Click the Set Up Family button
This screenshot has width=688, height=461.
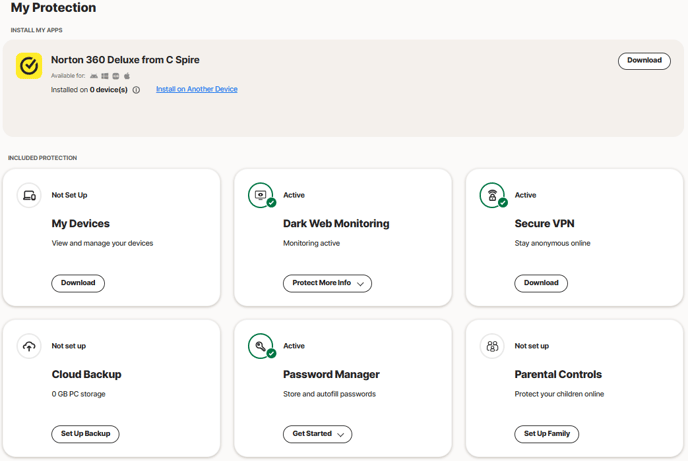pos(547,434)
